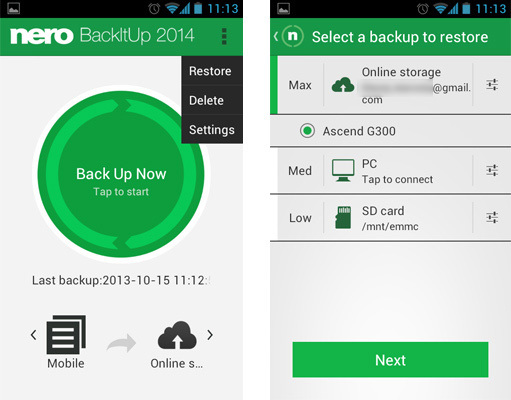The image size is (511, 400).
Task: Tap the Max priority label
Action: click(300, 85)
